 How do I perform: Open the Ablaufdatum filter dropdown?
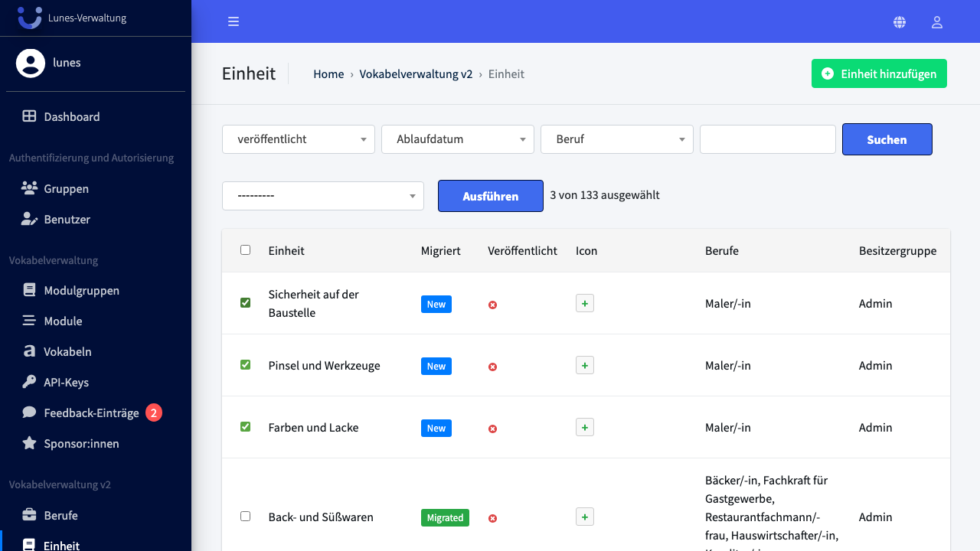(x=458, y=139)
